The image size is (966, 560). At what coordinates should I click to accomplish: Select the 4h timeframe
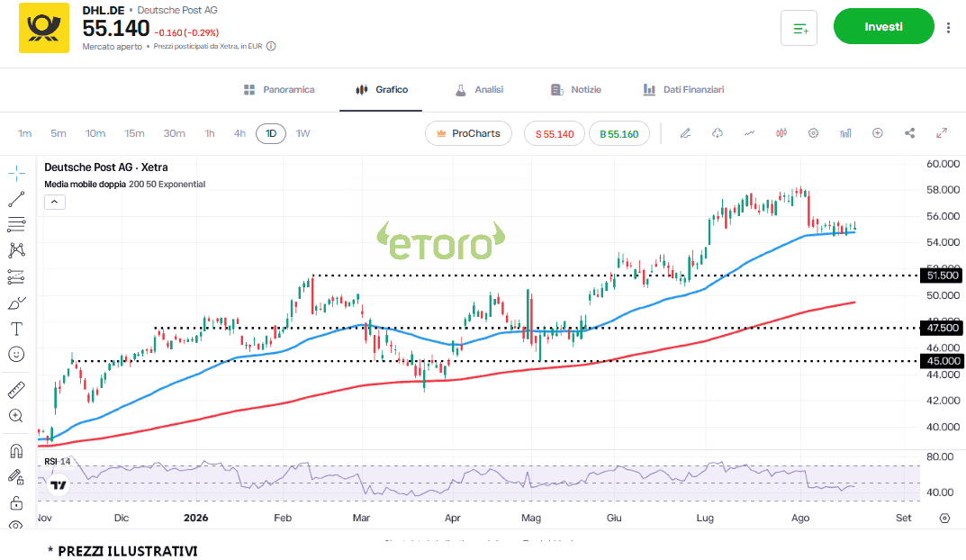click(239, 133)
